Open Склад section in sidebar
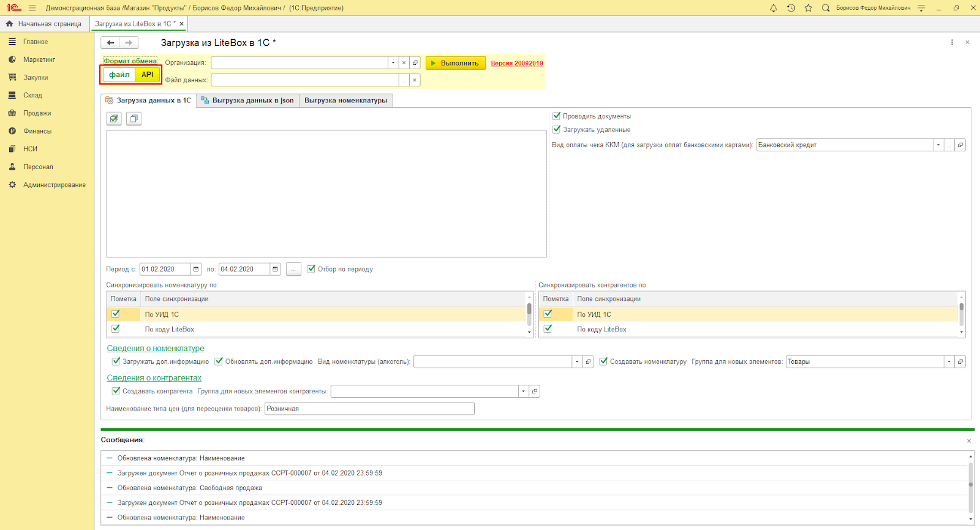The height and width of the screenshot is (530, 980). click(32, 95)
